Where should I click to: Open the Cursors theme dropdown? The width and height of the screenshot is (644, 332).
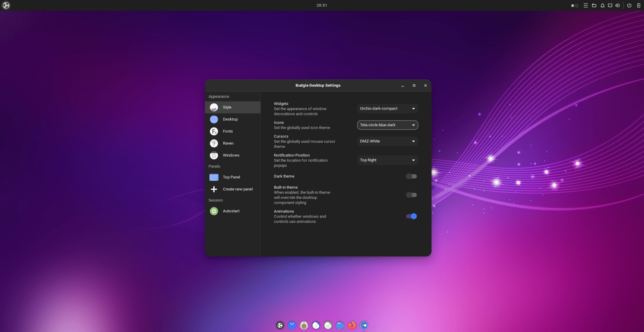(x=387, y=141)
